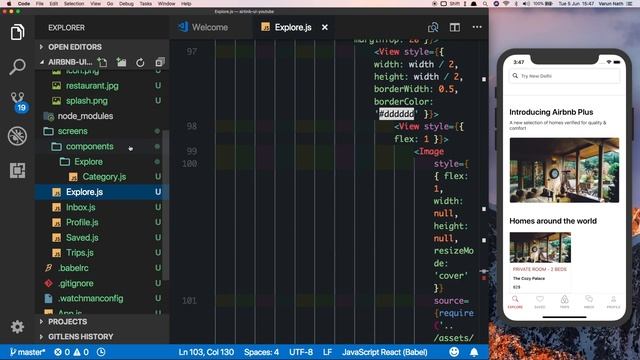This screenshot has height=360, width=640.
Task: Tap the Airbnb Plus large photo
Action: click(564, 170)
